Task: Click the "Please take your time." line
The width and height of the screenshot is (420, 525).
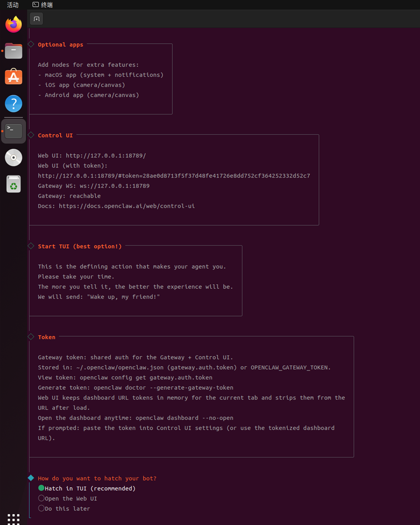Action: coord(76,277)
